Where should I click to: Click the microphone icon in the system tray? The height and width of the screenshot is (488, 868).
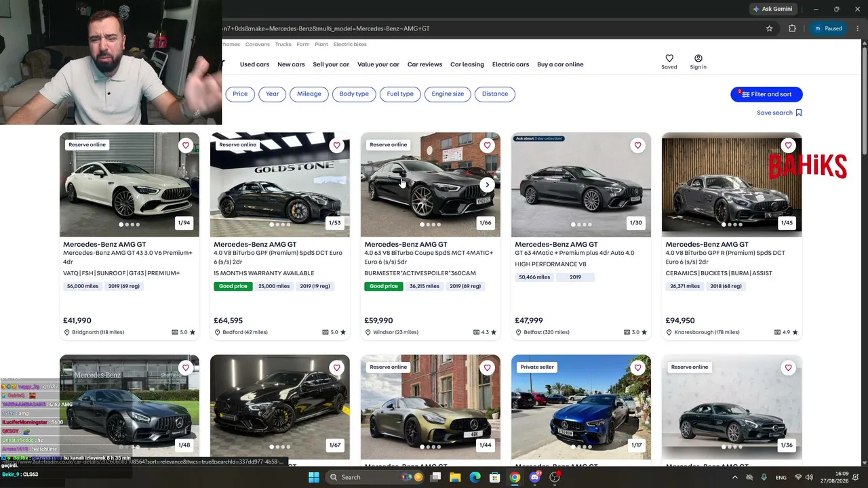tap(764, 477)
